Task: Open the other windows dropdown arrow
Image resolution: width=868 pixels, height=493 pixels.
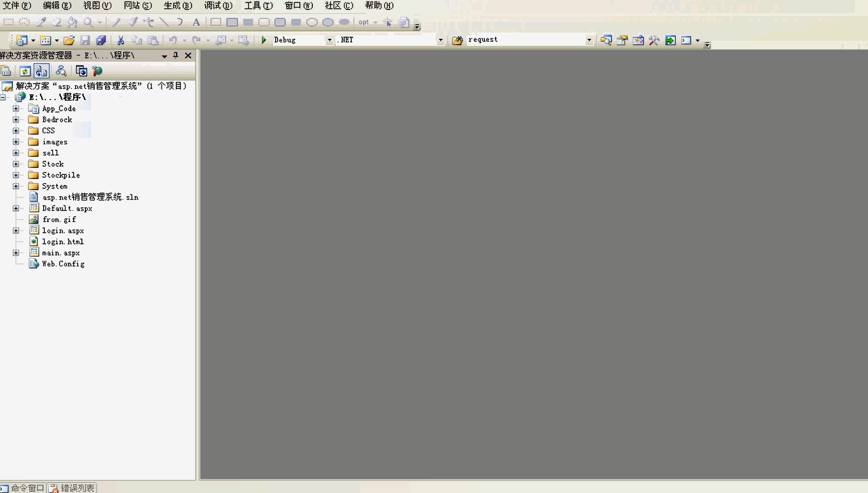Action: (x=698, y=41)
